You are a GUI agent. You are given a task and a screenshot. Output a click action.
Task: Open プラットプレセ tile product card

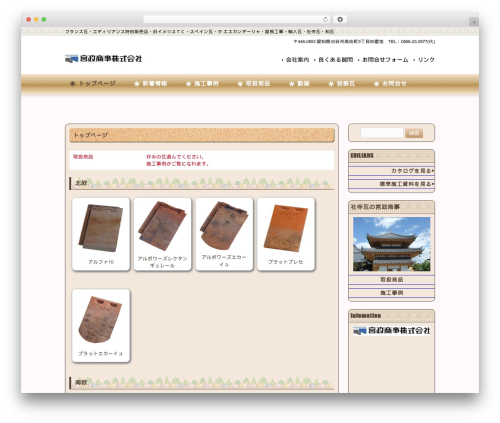pyautogui.click(x=286, y=234)
